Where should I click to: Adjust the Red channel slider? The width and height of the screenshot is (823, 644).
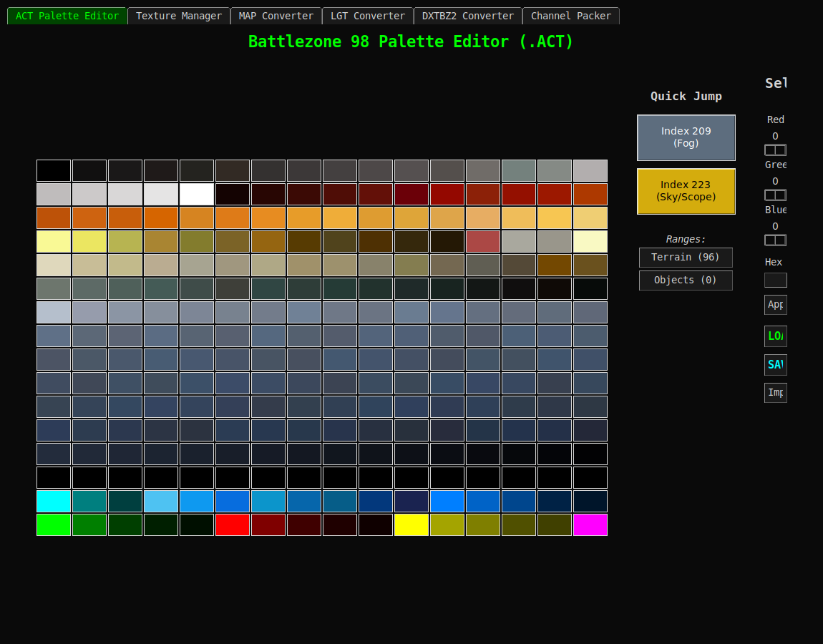tap(775, 150)
